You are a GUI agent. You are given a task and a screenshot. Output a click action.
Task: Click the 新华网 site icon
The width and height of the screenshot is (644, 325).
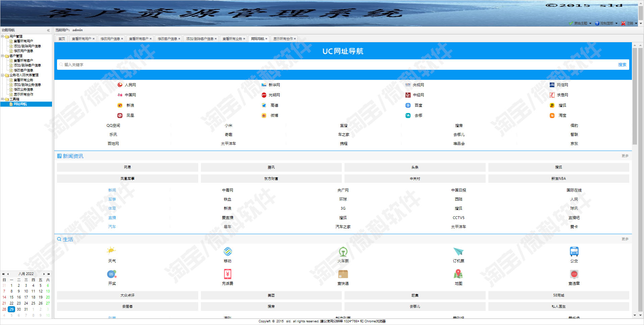264,85
